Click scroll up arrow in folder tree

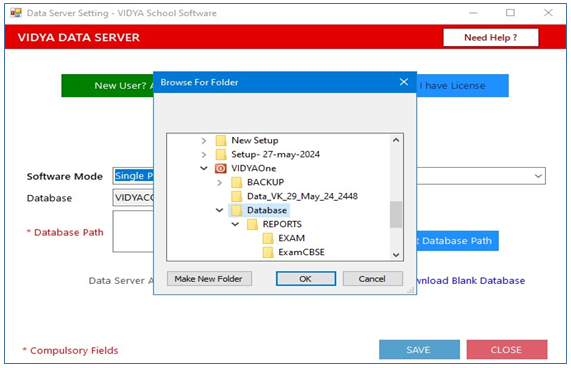click(x=396, y=140)
